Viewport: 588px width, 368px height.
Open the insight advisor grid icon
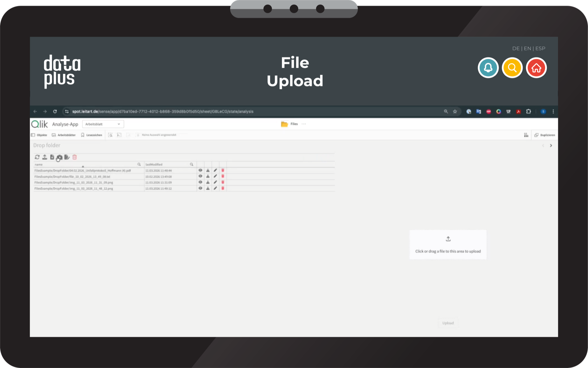pos(526,135)
